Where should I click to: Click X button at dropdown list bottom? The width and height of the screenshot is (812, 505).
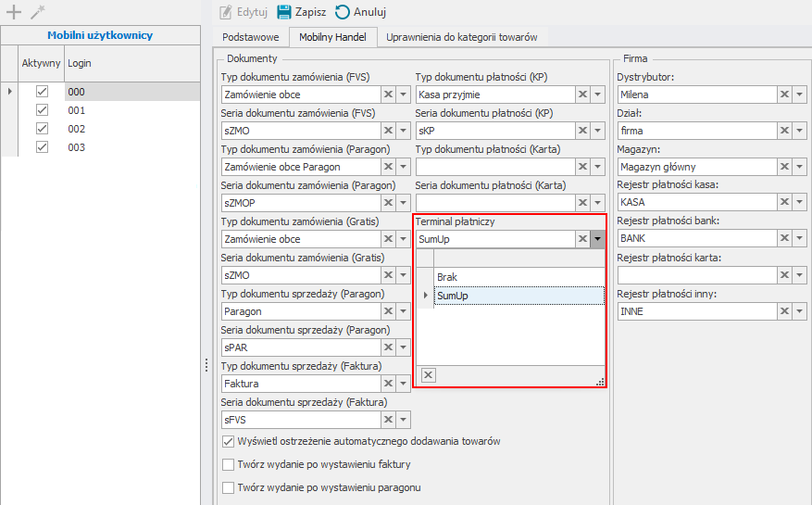coord(429,374)
